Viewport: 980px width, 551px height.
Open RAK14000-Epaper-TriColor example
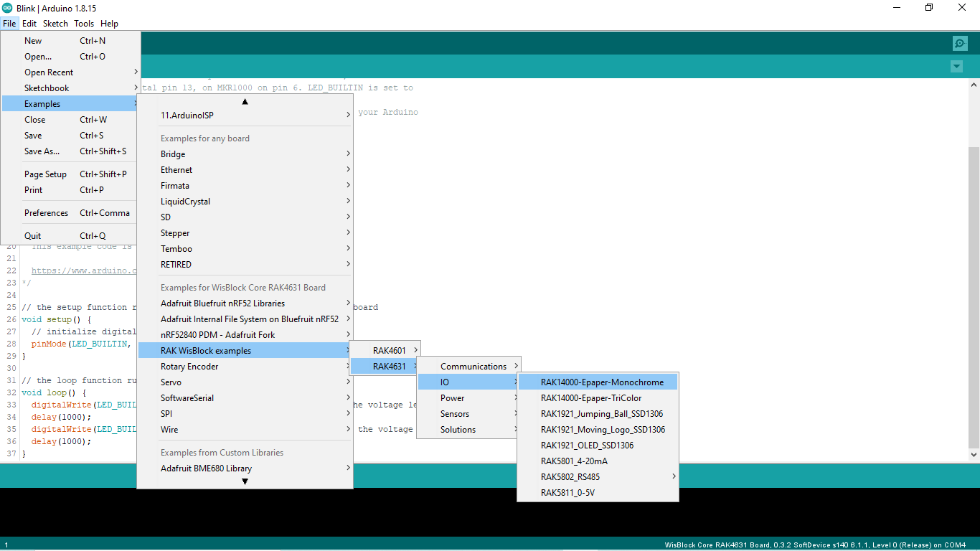coord(598,398)
